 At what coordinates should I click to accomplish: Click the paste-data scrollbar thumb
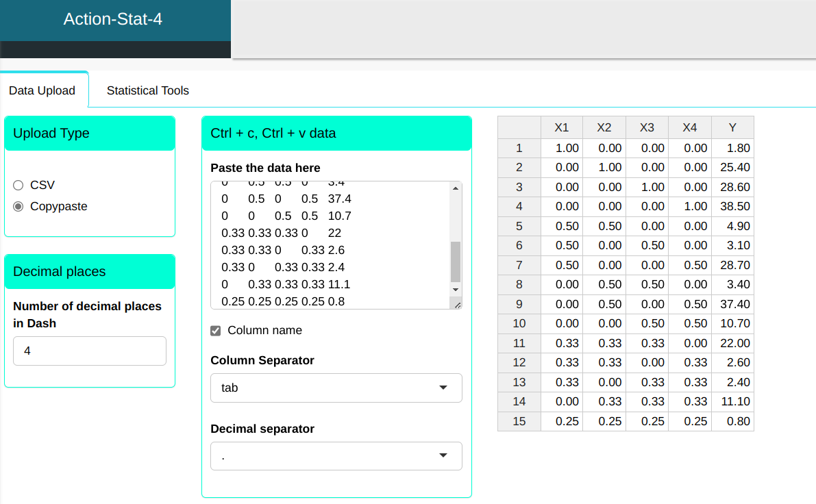point(456,262)
